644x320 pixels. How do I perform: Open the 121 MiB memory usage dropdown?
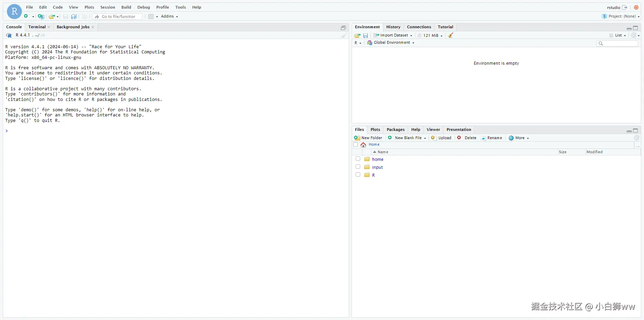click(x=430, y=35)
